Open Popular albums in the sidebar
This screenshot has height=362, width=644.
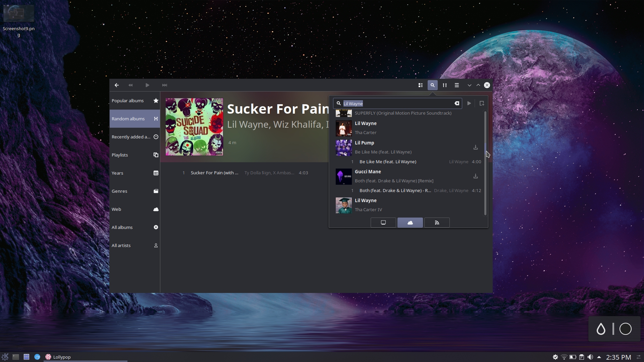135,101
